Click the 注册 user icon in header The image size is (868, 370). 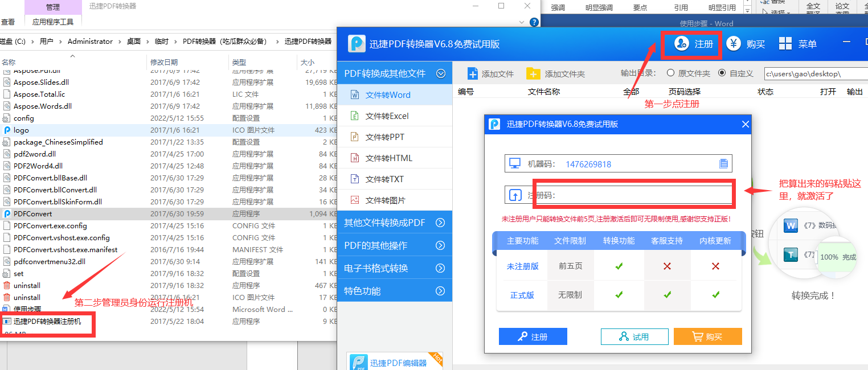pos(682,44)
